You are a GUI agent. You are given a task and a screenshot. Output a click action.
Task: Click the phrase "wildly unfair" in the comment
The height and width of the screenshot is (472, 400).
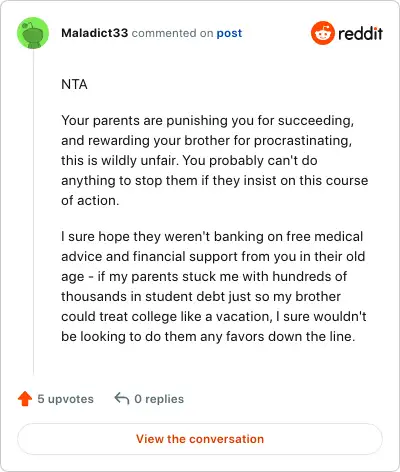pos(138,161)
